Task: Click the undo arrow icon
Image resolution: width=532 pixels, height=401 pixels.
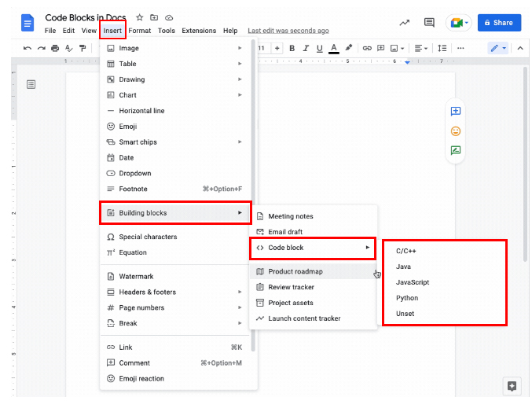Action: 28,48
